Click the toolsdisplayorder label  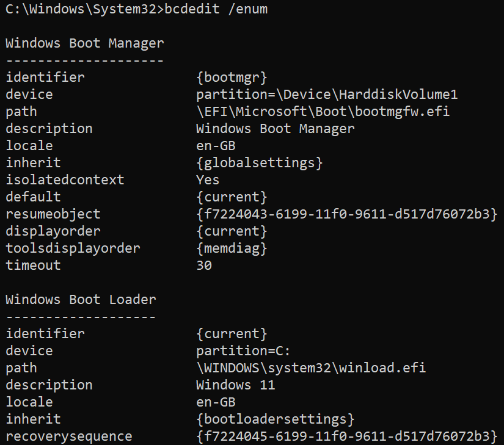click(73, 248)
